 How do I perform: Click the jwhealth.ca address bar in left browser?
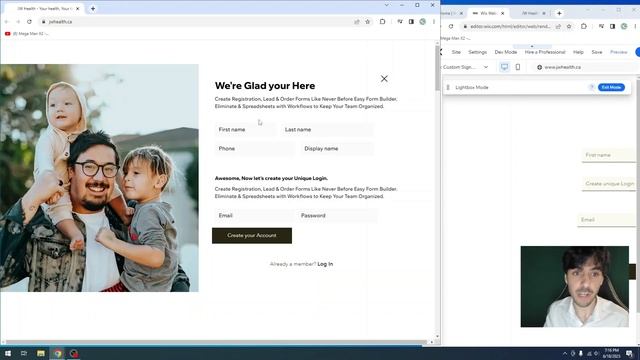196,22
